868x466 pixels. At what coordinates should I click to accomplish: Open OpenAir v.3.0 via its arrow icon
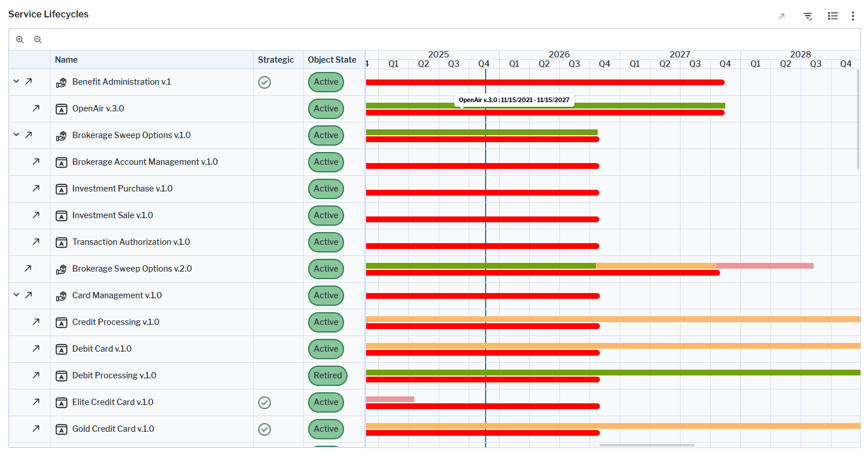[36, 109]
